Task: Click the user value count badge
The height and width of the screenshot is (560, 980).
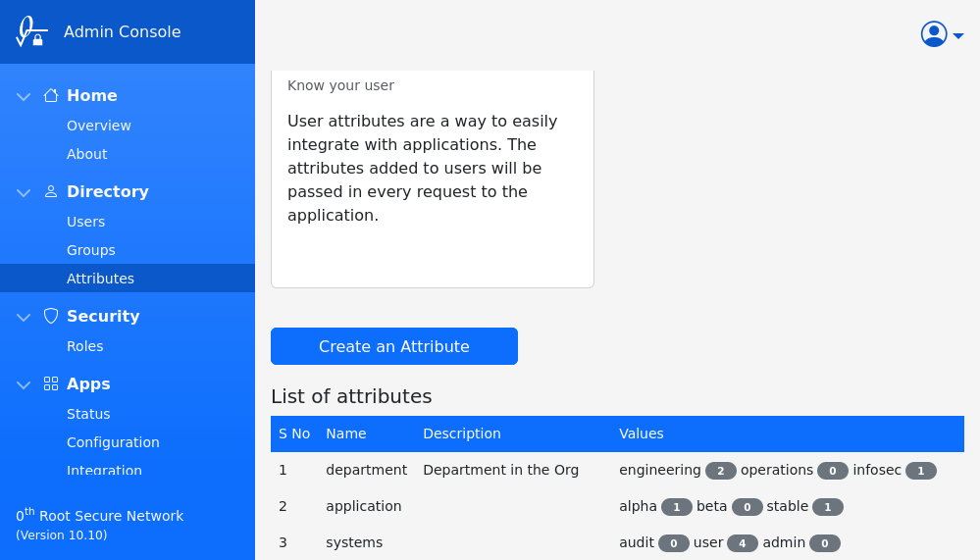Action: coord(742,543)
